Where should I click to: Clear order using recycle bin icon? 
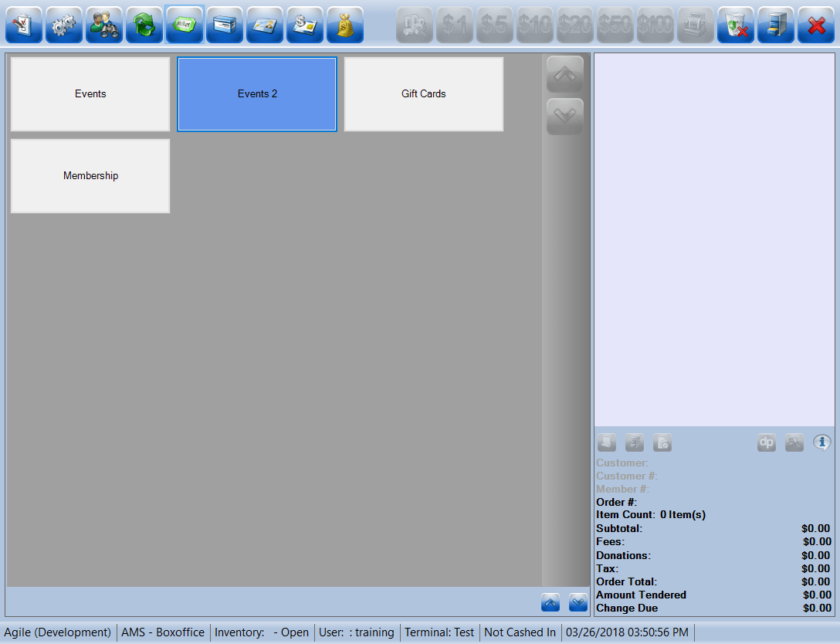pyautogui.click(x=736, y=25)
